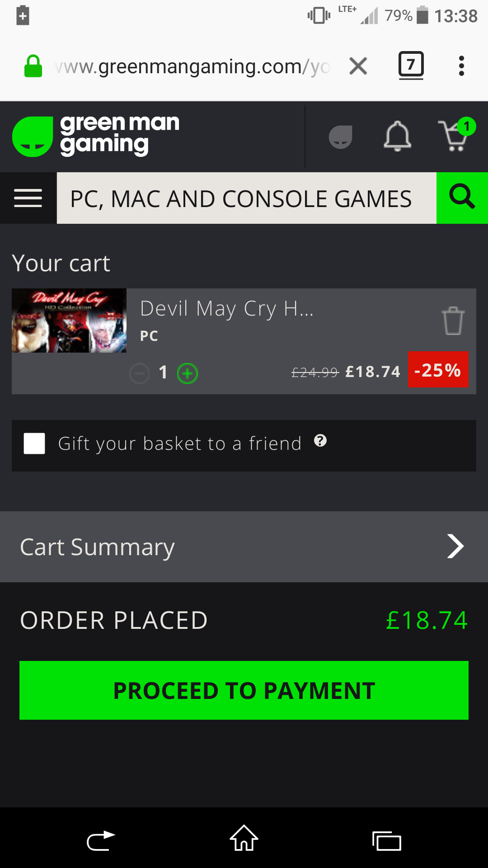
Task: Open the browser tab switcher showing 7
Action: [x=411, y=66]
